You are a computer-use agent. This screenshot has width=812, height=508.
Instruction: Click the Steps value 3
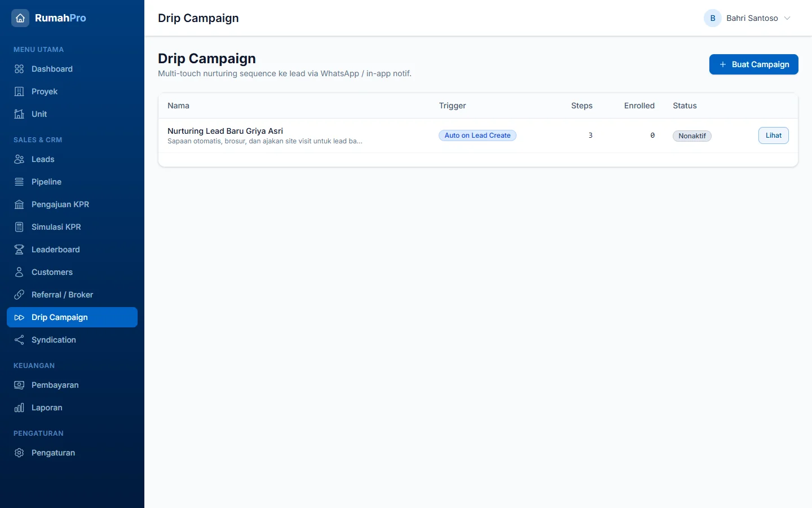pyautogui.click(x=590, y=135)
